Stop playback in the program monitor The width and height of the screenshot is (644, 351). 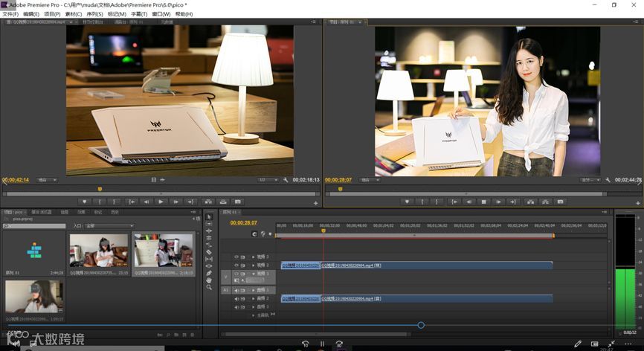click(x=483, y=202)
